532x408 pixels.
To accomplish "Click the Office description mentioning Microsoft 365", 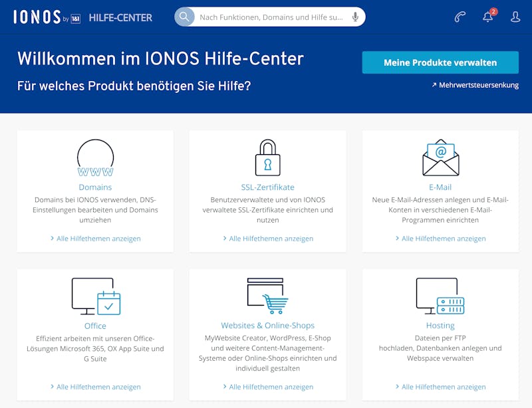I will point(95,349).
